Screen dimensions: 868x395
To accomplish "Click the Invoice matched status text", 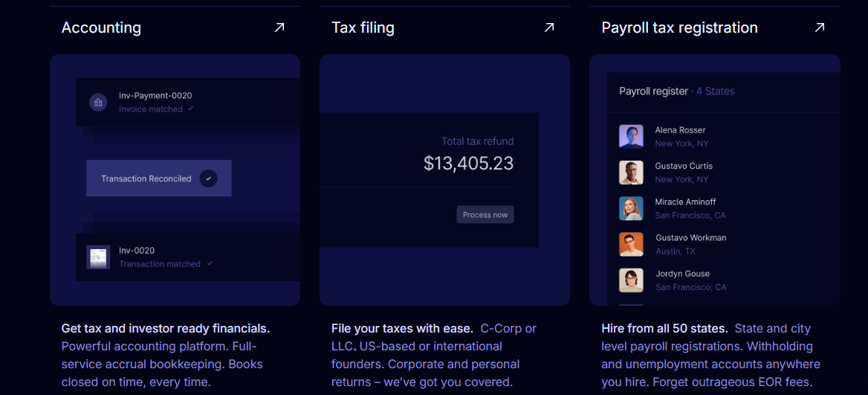I will click(151, 109).
